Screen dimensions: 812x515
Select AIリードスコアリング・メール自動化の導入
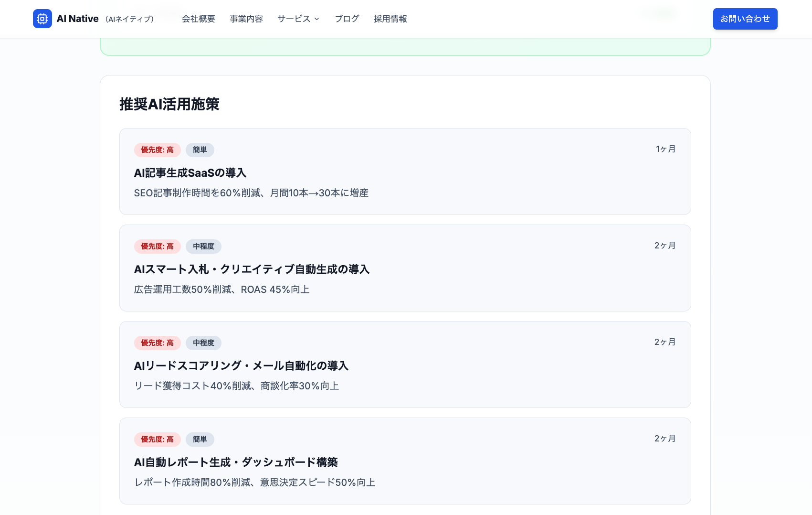pyautogui.click(x=405, y=365)
